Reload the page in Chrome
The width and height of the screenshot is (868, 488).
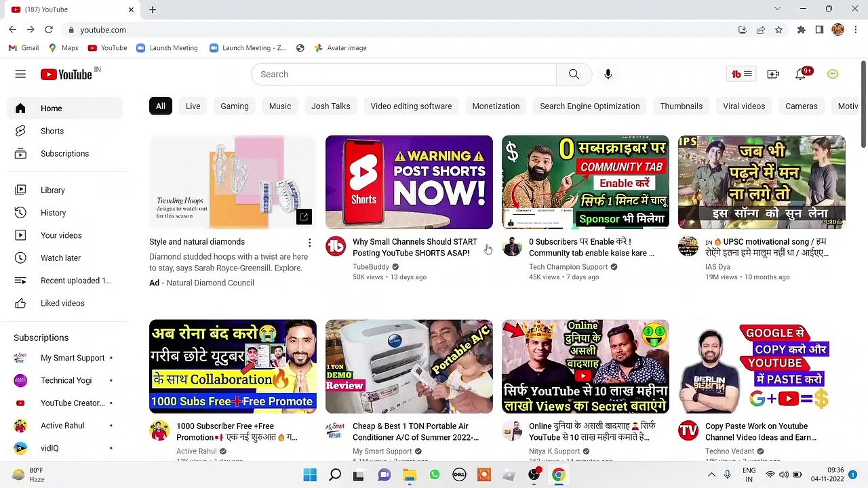tap(49, 30)
